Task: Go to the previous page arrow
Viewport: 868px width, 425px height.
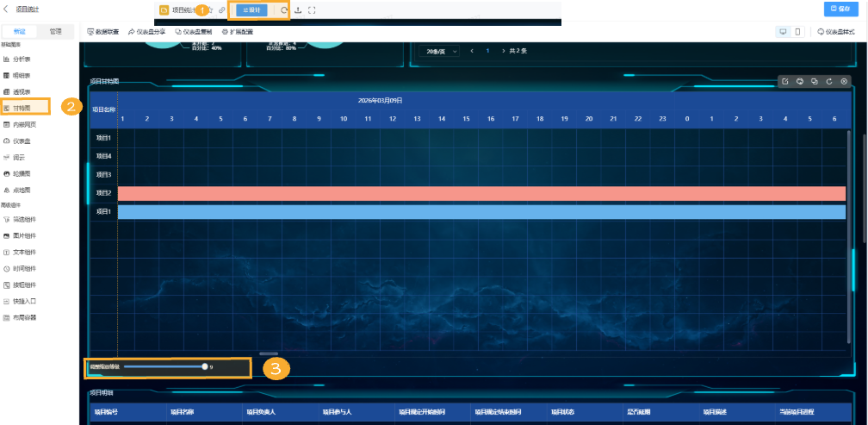Action: coord(472,52)
